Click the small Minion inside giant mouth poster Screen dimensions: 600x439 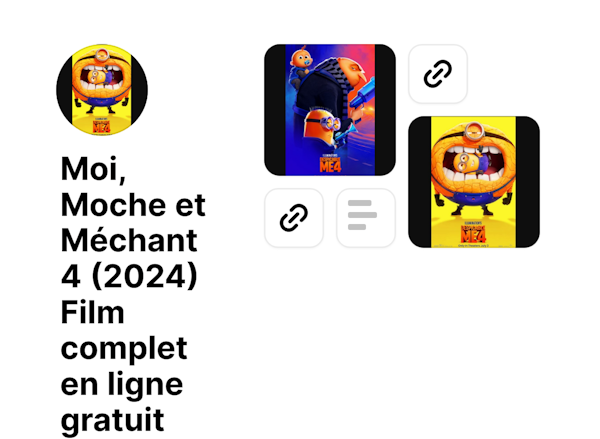pos(468,162)
